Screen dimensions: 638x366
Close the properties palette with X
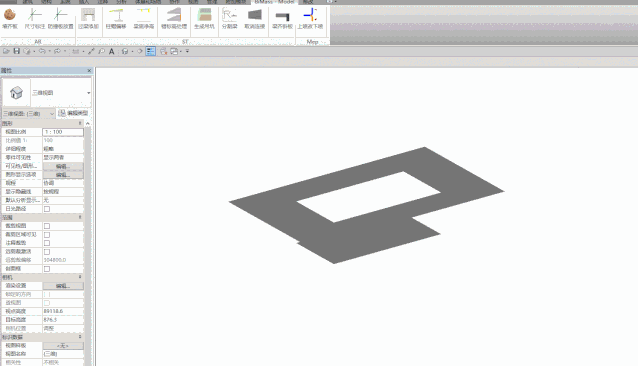tap(90, 71)
